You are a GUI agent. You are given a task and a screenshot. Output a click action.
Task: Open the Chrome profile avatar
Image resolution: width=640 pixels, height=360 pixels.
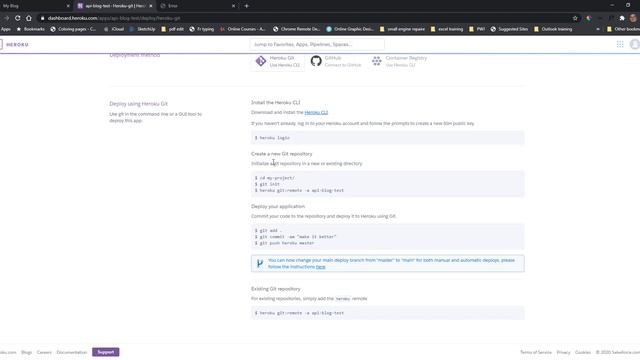tap(633, 18)
